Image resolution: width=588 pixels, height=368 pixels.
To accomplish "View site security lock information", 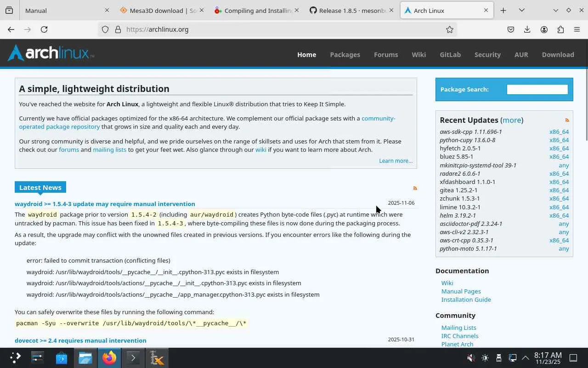I will [x=118, y=29].
